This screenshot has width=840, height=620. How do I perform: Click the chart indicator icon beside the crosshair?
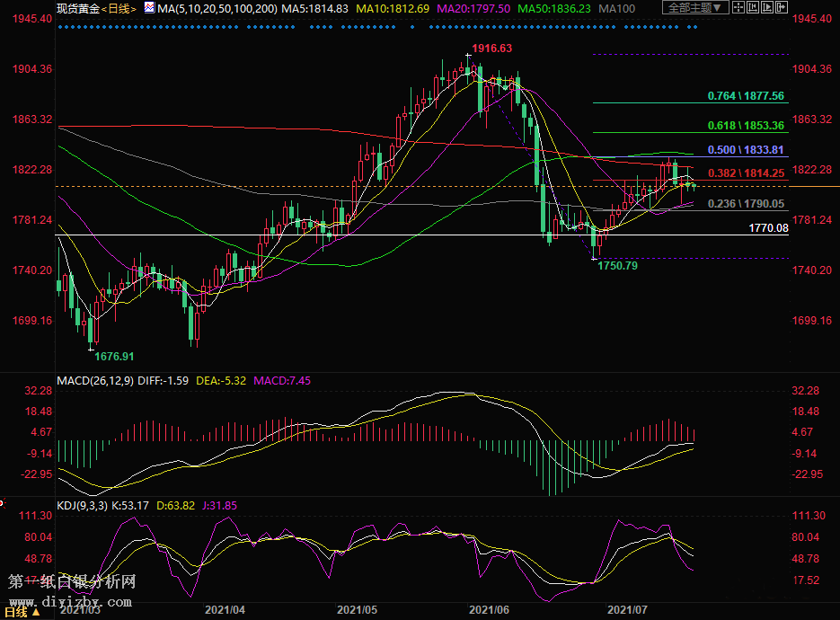[x=753, y=7]
